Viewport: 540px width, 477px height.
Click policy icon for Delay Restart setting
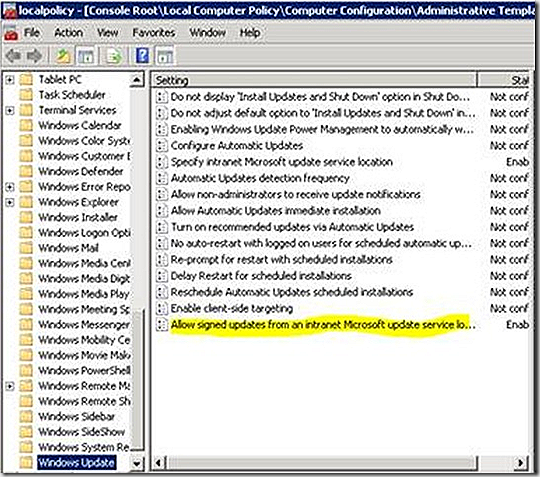pos(161,276)
